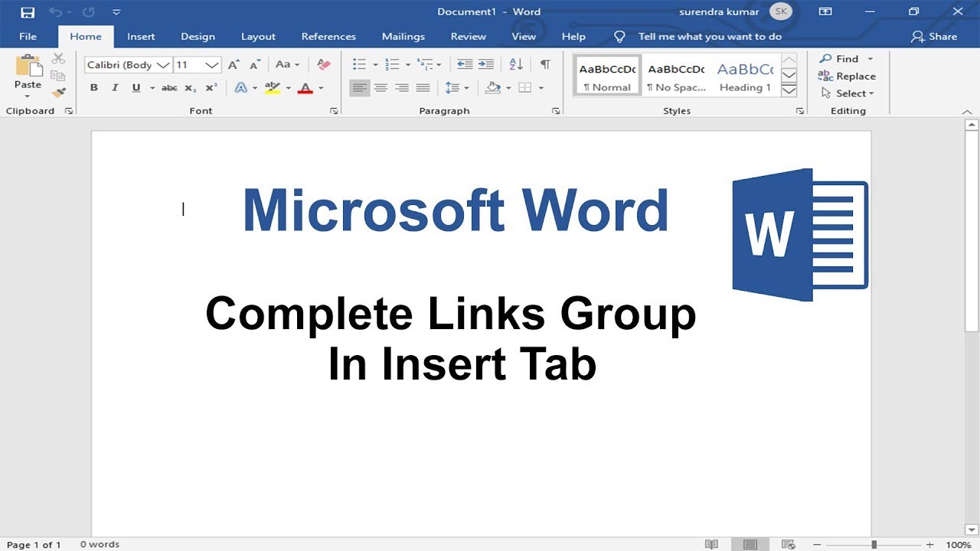
Task: Decrease font size with shrink icon
Action: pyautogui.click(x=255, y=65)
